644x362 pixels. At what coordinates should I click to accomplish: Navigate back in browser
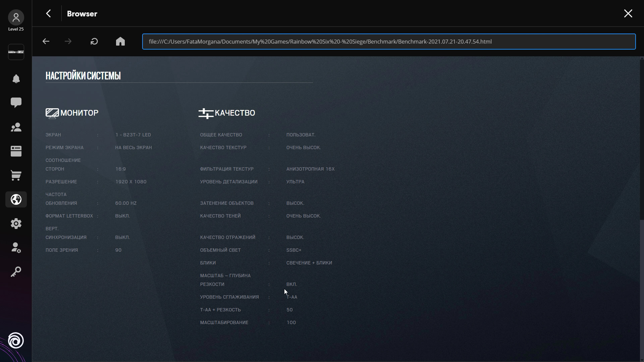point(46,41)
